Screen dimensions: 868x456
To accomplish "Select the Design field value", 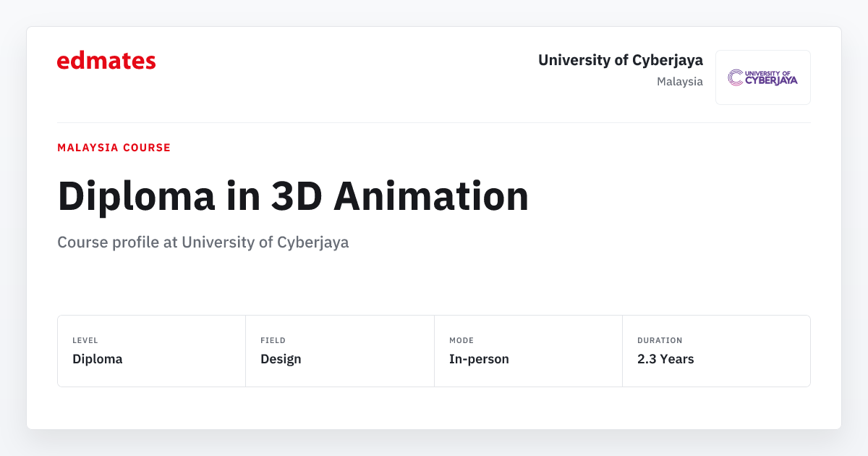I will tap(281, 359).
